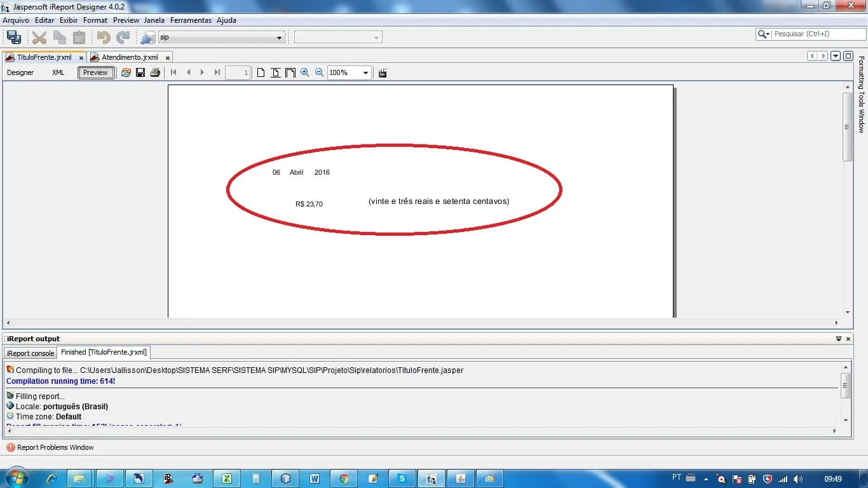Zoom out of the report preview
Image resolution: width=868 pixels, height=488 pixels.
320,72
